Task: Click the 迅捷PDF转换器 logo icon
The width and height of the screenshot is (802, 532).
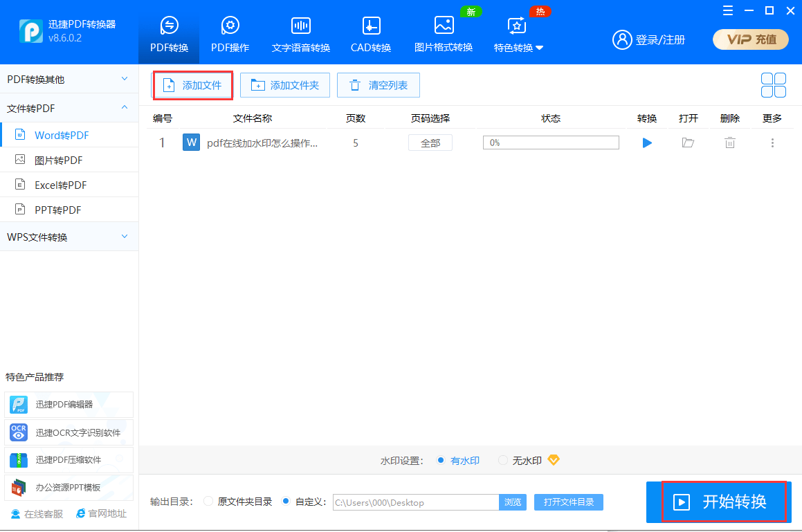Action: click(x=31, y=31)
